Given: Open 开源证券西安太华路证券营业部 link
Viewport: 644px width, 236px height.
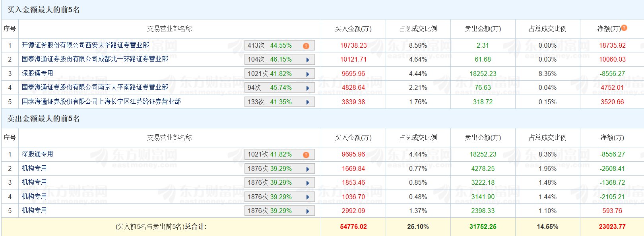Looking at the screenshot, I should 85,45.
